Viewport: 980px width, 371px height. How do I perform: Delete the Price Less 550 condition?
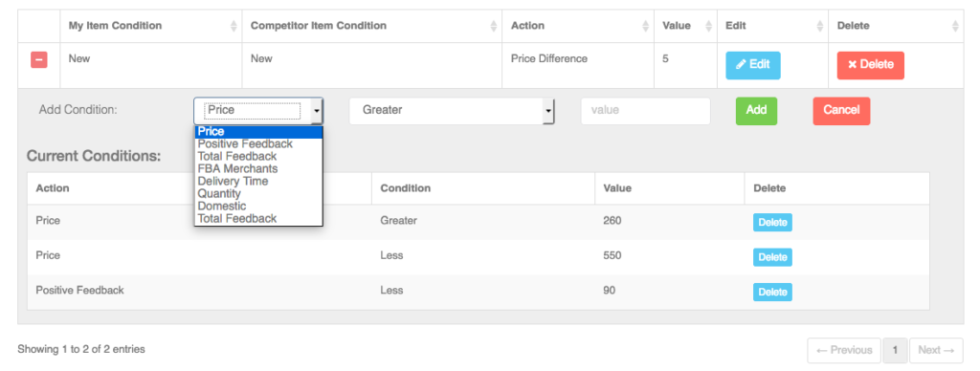click(x=772, y=257)
